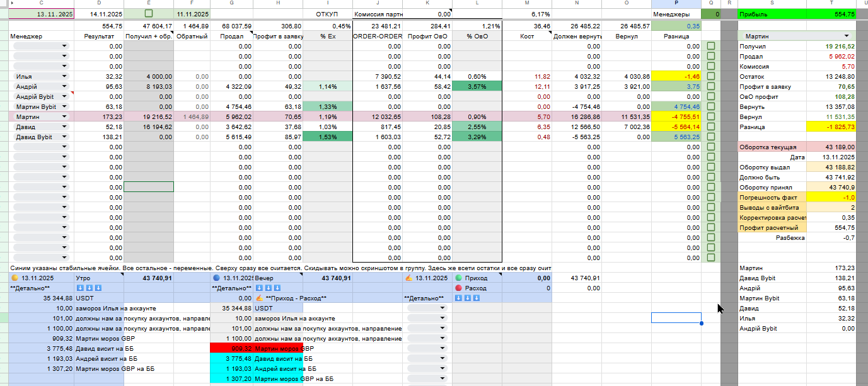
Task: Open the Илья manager dropdown
Action: click(x=64, y=77)
